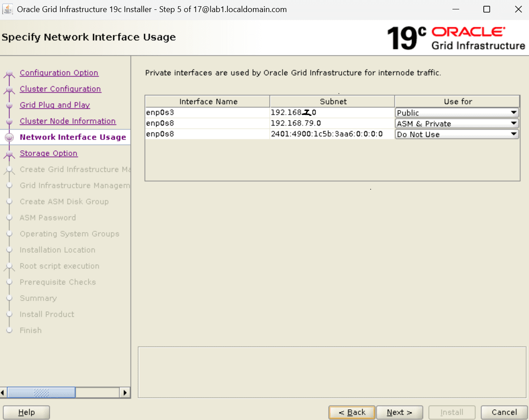The height and width of the screenshot is (420, 529).
Task: Open the Cluster Node Information step
Action: coord(68,121)
